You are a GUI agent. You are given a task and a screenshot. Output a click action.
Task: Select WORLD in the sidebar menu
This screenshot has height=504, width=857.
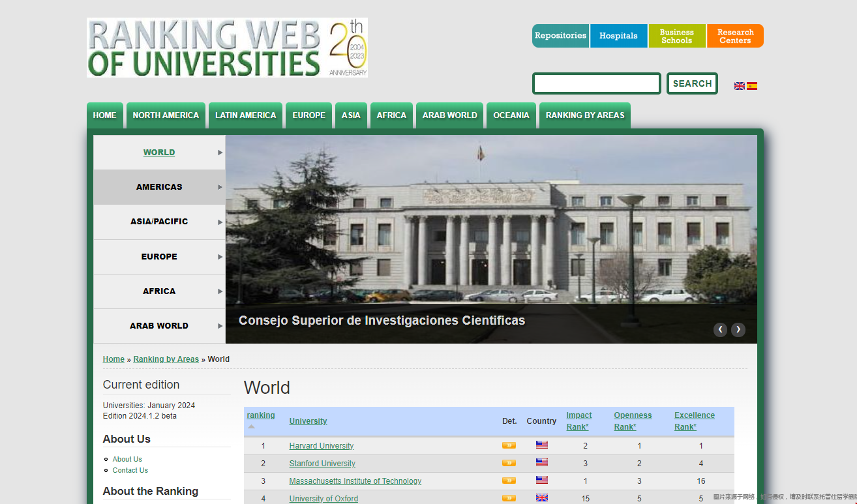(159, 153)
